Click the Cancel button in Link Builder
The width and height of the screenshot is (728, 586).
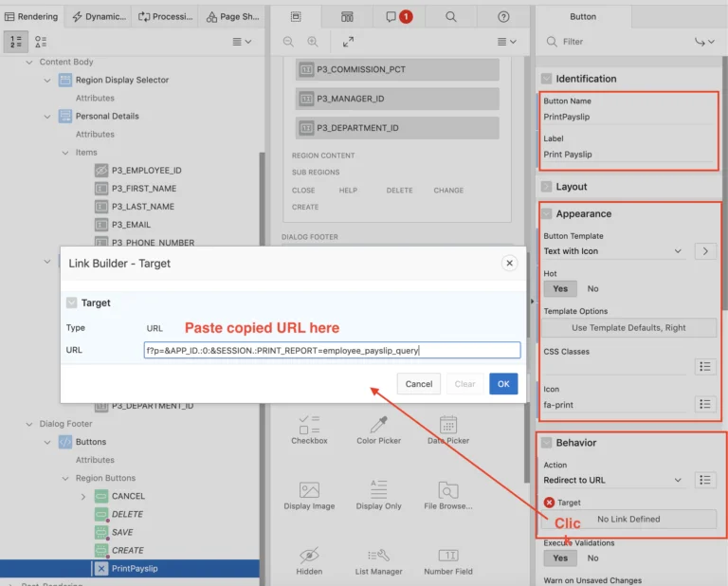[419, 384]
